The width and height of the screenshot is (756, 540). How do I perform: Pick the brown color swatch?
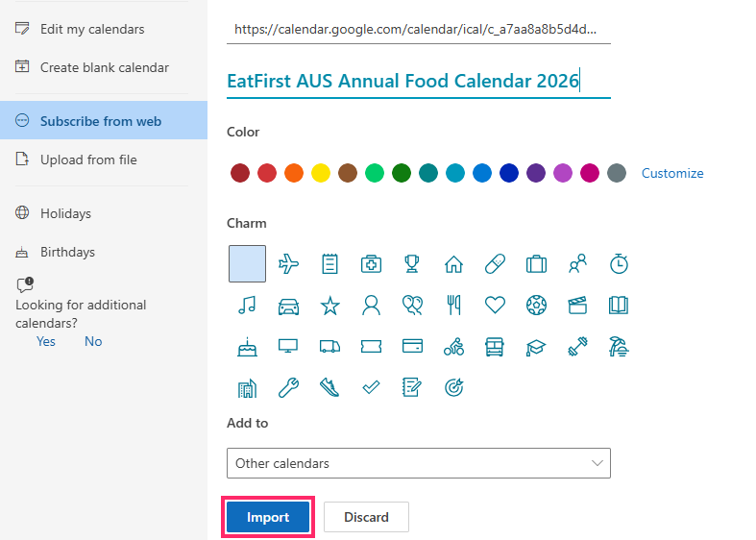tap(348, 173)
